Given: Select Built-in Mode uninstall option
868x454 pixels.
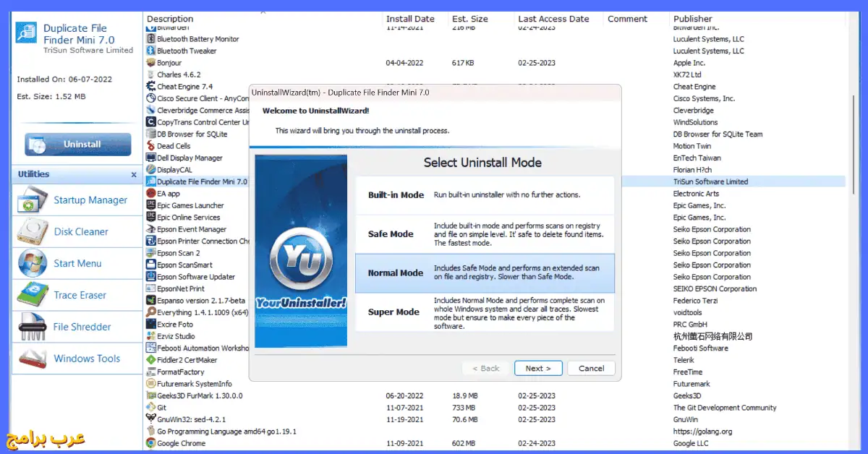Looking at the screenshot, I should click(x=485, y=195).
